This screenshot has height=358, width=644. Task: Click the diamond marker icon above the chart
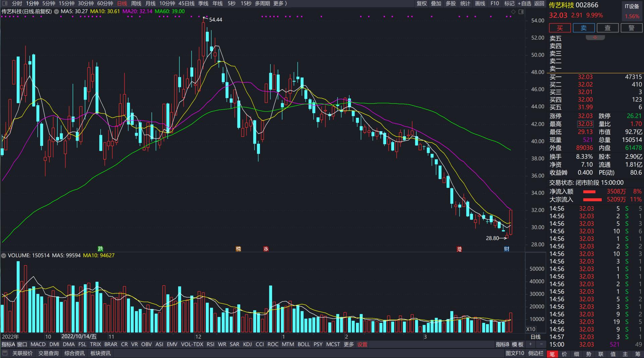(513, 12)
